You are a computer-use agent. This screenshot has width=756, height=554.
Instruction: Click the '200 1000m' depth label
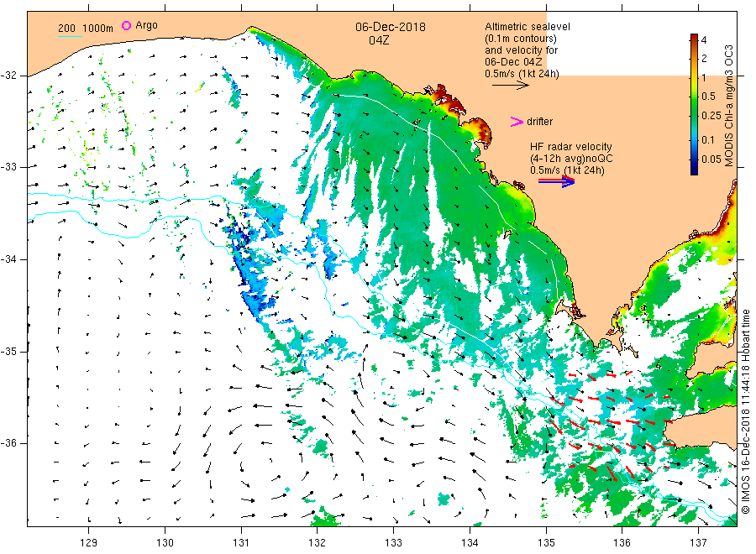pos(86,29)
